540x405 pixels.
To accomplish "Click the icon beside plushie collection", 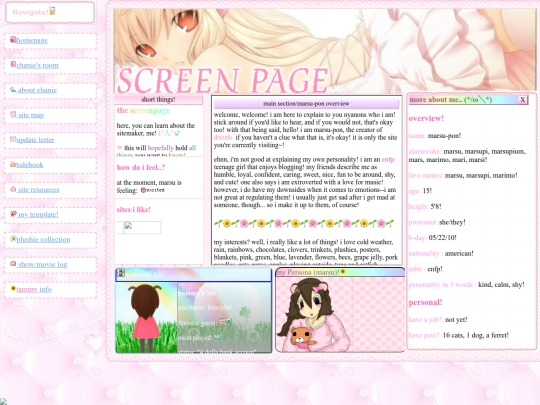I will (x=13, y=238).
